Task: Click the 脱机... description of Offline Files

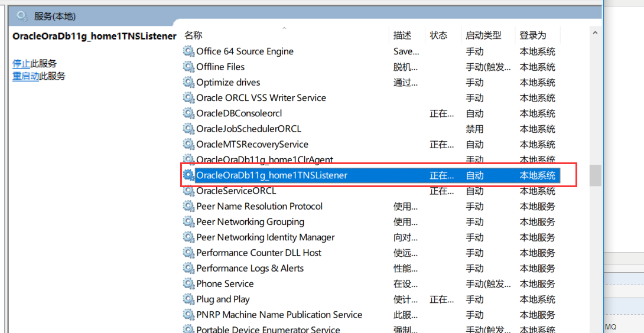Action: pyautogui.click(x=405, y=67)
